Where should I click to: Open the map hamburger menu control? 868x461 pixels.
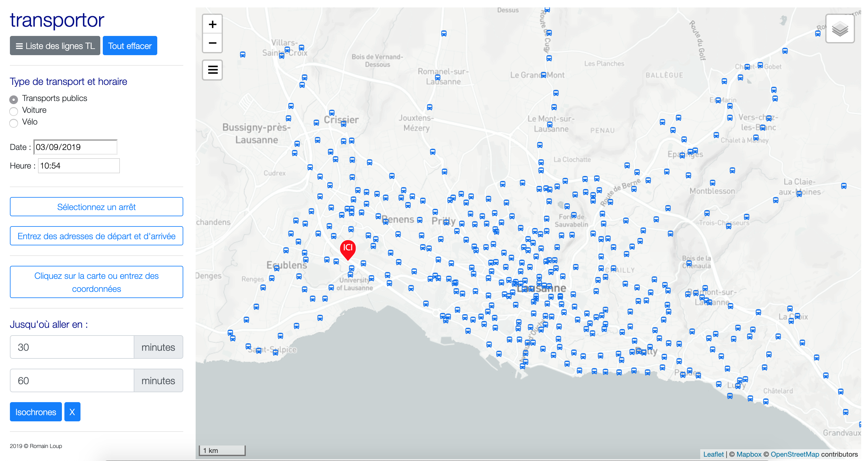click(x=212, y=70)
